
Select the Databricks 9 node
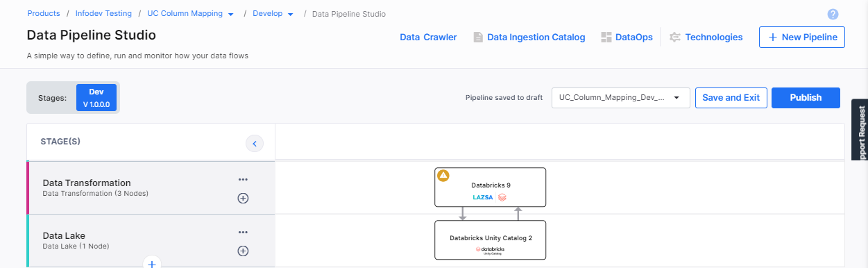click(490, 187)
